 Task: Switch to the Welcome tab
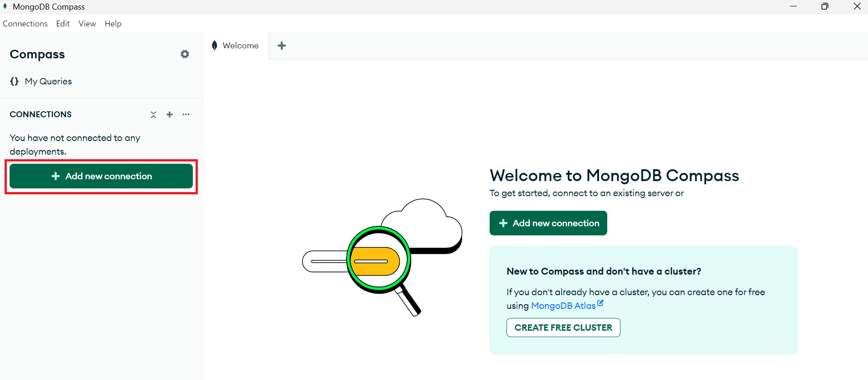click(x=236, y=46)
